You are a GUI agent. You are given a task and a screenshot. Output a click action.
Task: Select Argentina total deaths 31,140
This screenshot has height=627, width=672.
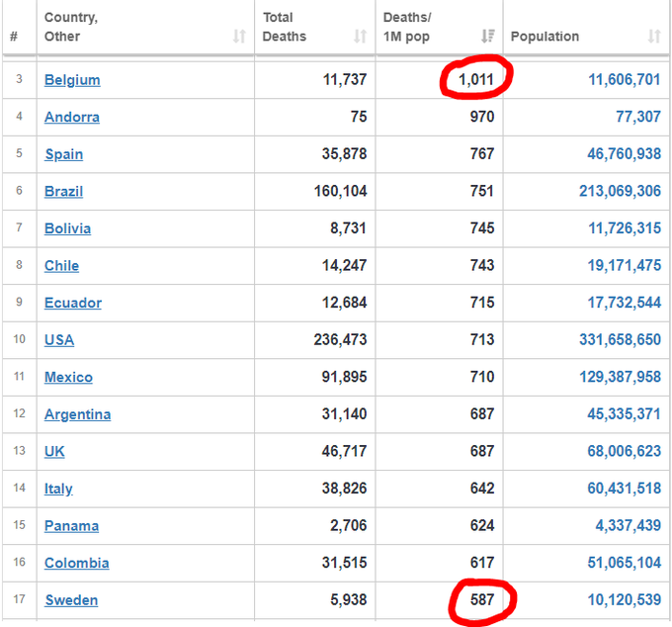345,414
